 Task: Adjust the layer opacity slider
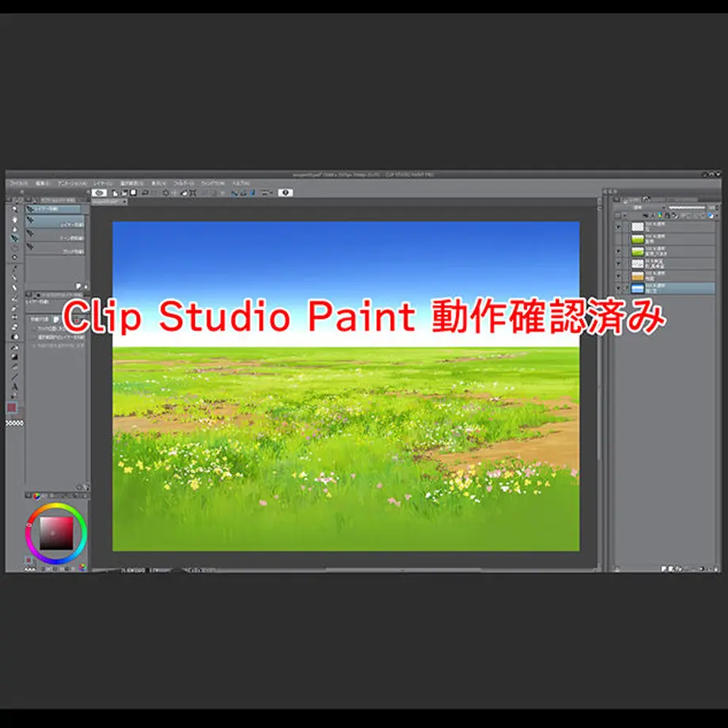click(x=687, y=207)
